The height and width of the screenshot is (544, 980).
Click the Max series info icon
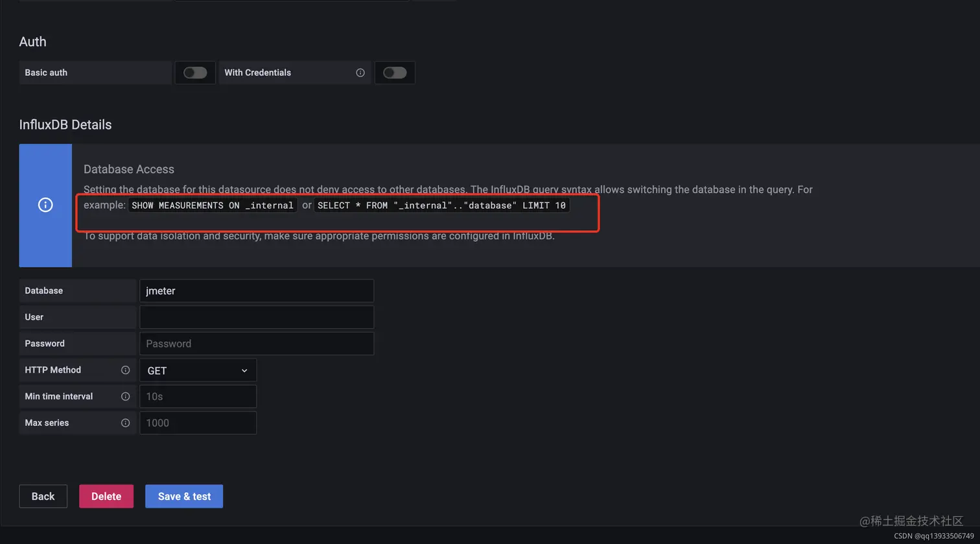point(125,423)
